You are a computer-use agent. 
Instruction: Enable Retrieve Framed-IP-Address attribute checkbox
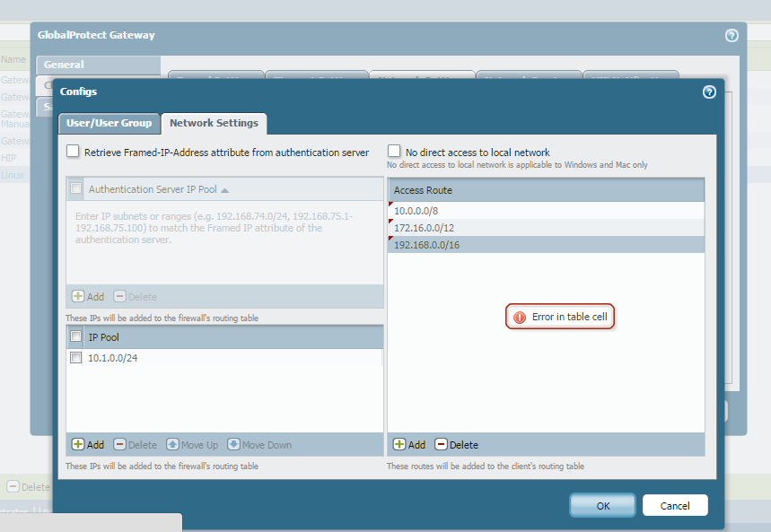pos(73,151)
